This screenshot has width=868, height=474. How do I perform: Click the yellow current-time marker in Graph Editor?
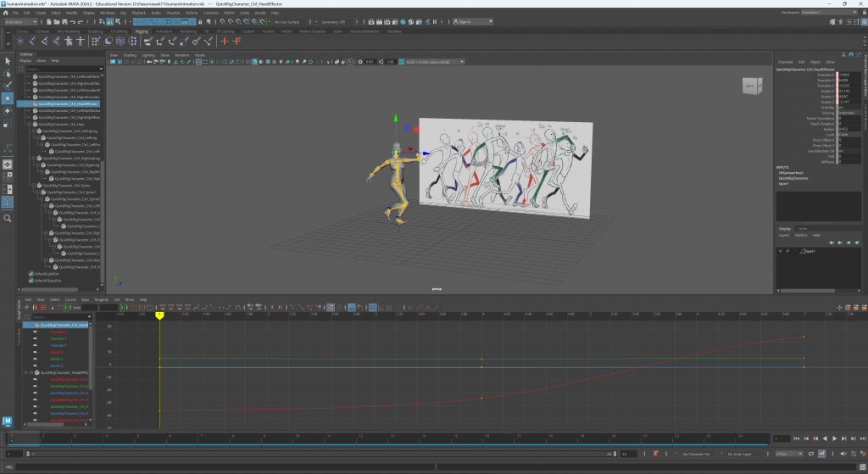click(159, 315)
